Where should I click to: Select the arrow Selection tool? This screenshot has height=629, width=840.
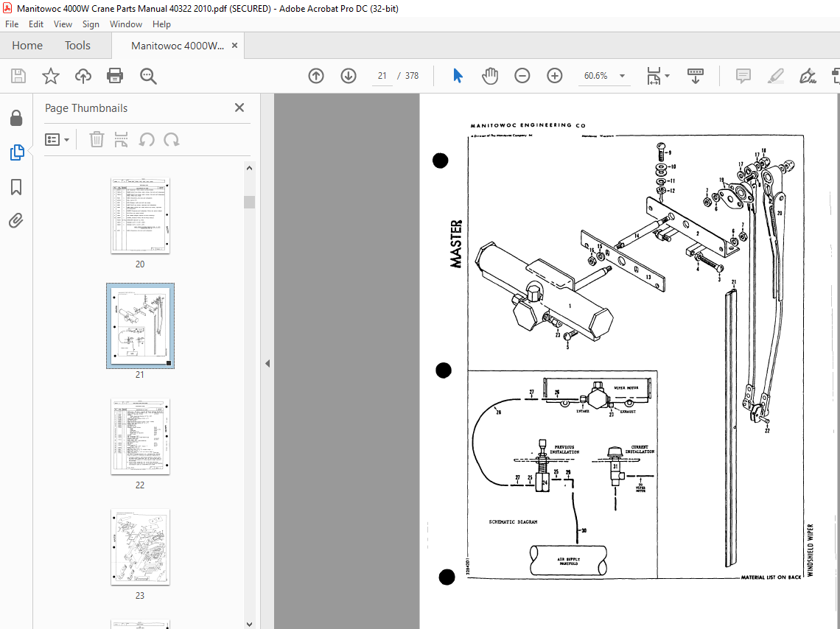(458, 76)
